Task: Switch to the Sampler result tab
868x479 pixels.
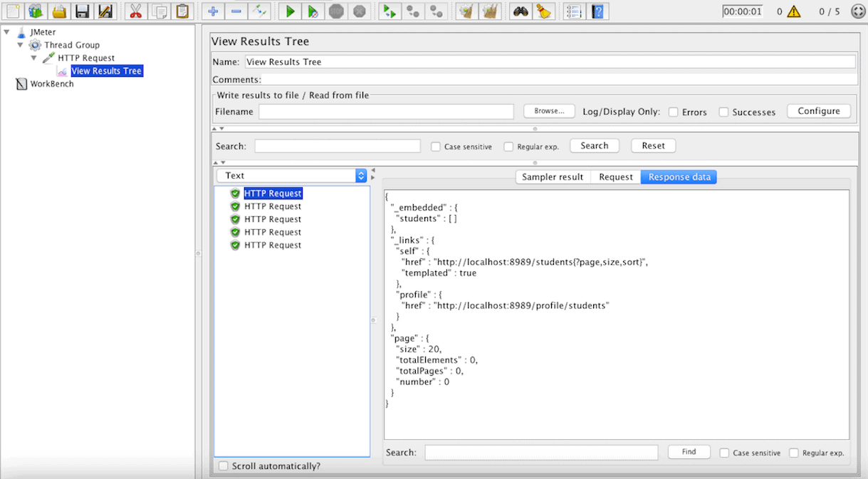Action: [x=553, y=177]
